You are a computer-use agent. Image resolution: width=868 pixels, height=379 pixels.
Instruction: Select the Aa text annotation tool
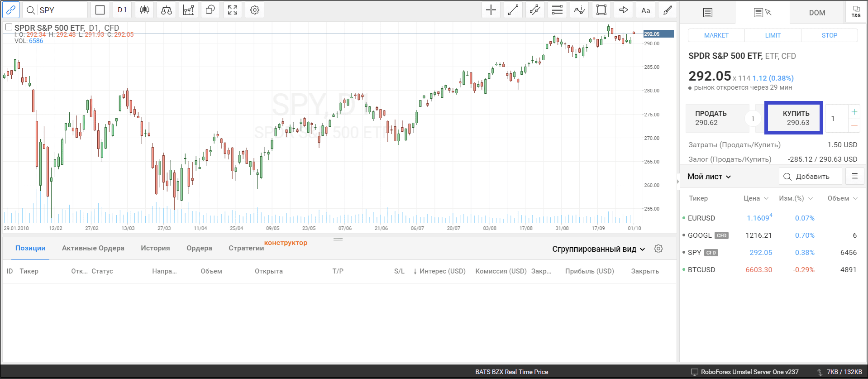click(646, 10)
